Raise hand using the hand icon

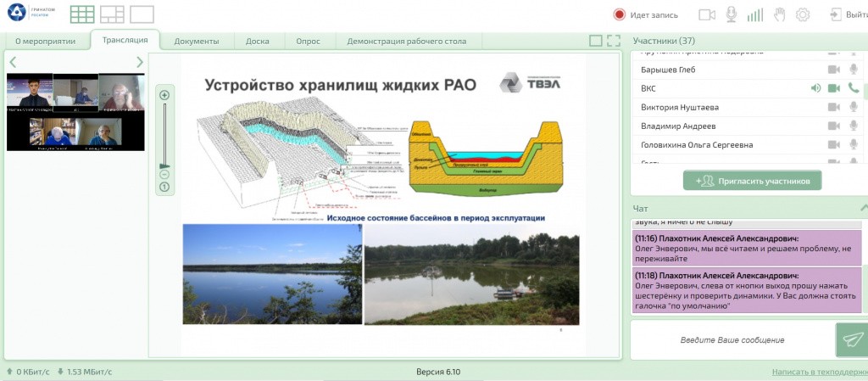click(780, 15)
